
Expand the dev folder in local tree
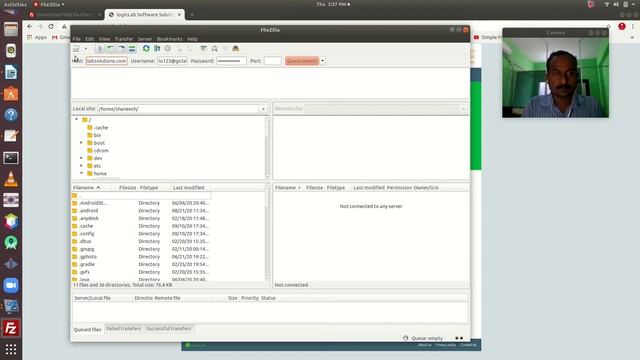[x=81, y=158]
